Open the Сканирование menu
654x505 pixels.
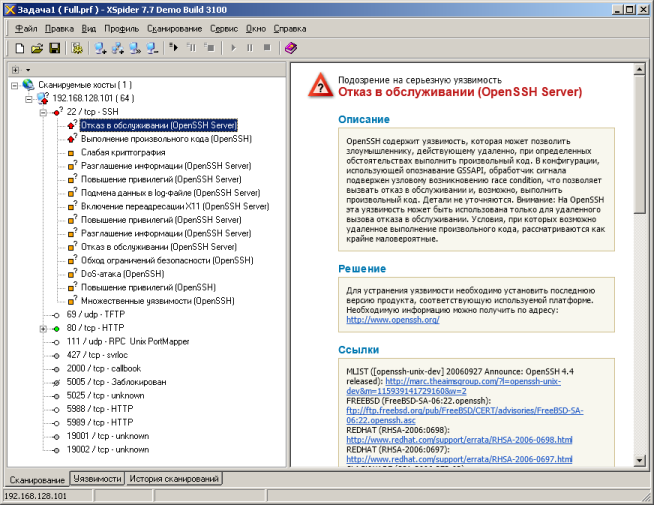pos(174,29)
